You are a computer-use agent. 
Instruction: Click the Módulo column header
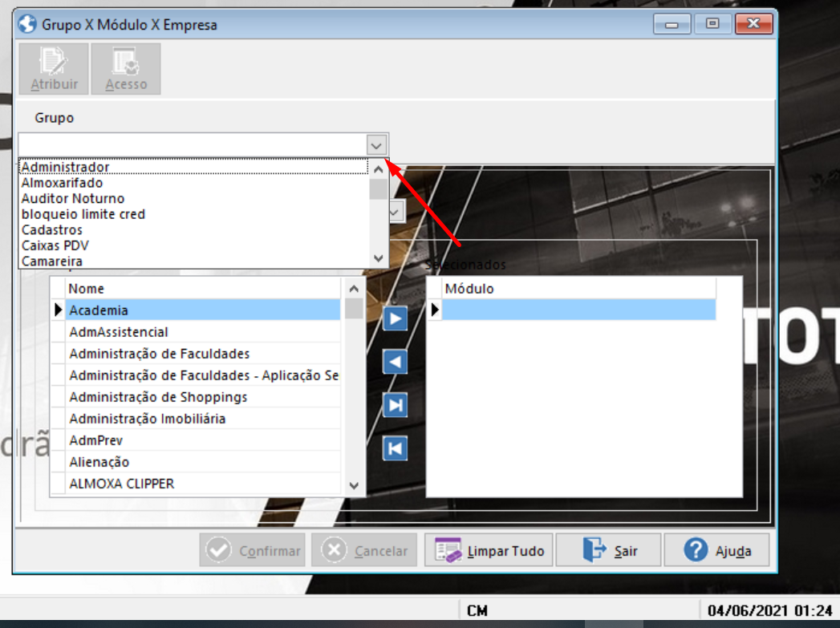point(579,289)
